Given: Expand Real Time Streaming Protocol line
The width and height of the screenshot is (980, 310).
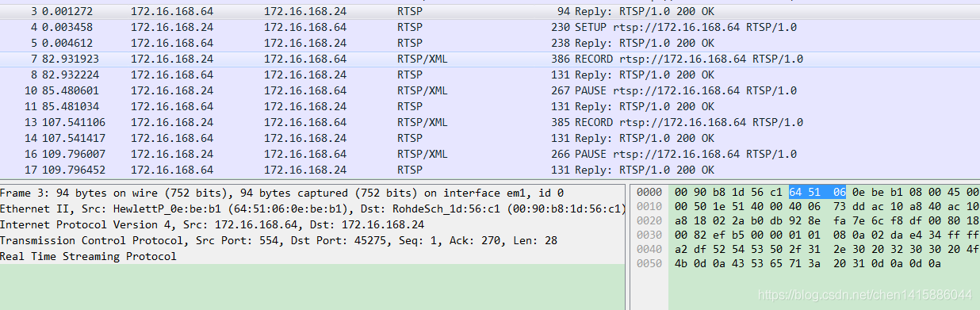Looking at the screenshot, I should (88, 256).
